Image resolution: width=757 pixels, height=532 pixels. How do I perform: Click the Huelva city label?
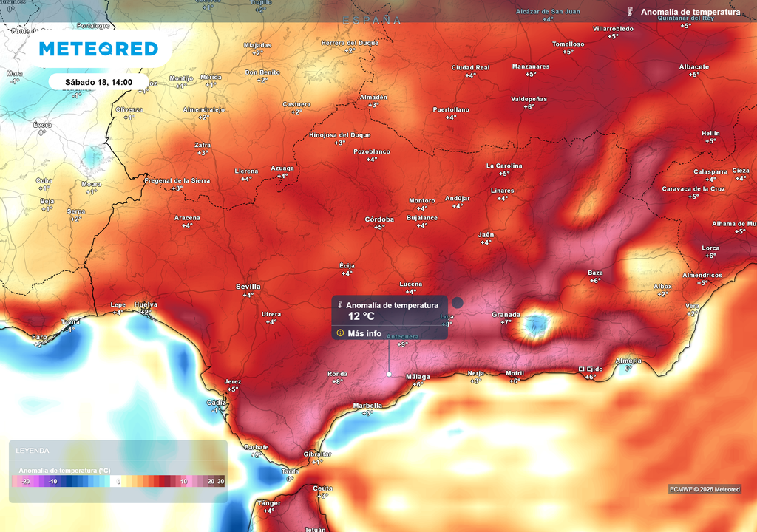pyautogui.click(x=146, y=304)
